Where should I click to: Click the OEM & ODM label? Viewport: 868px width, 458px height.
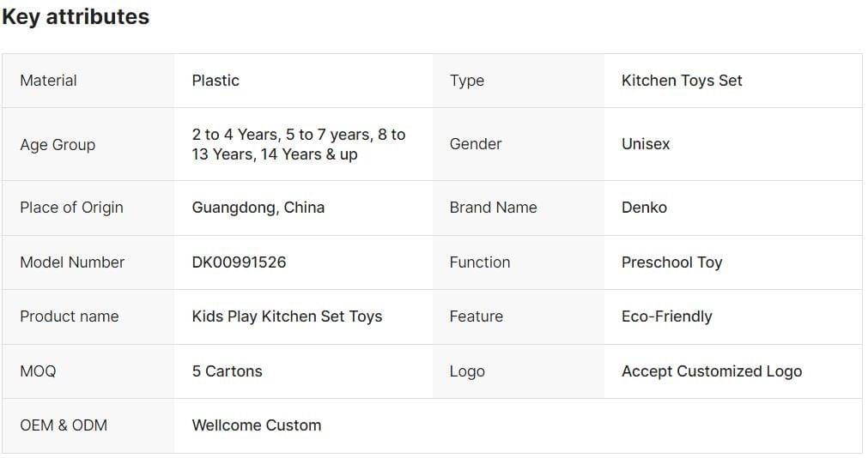click(64, 425)
